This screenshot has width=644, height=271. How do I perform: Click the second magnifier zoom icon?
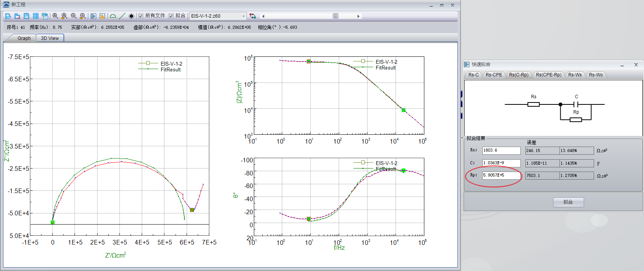coord(65,16)
